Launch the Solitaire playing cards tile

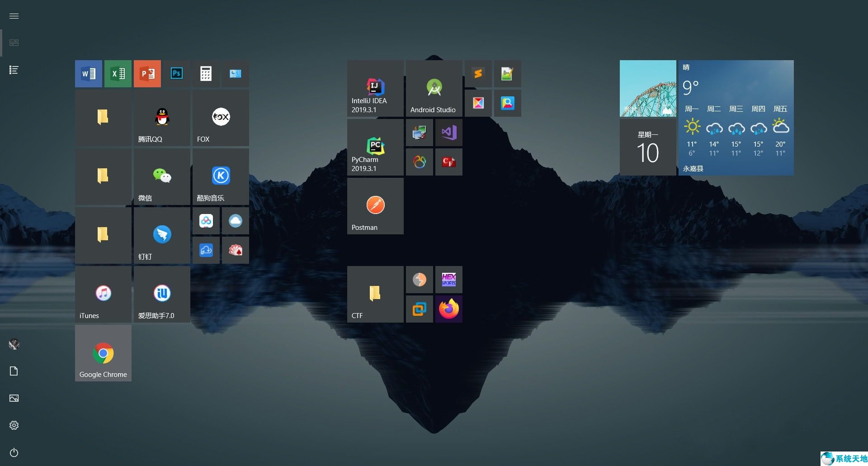tap(236, 250)
